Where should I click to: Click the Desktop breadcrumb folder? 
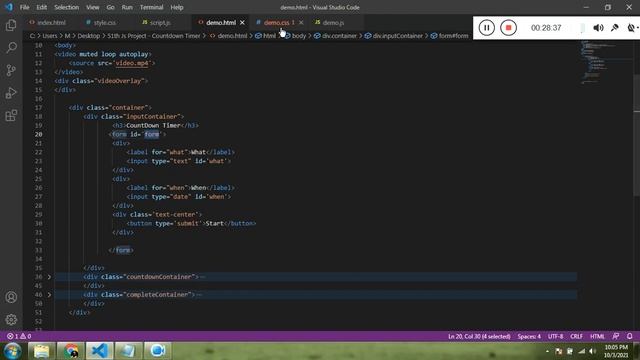click(x=89, y=36)
